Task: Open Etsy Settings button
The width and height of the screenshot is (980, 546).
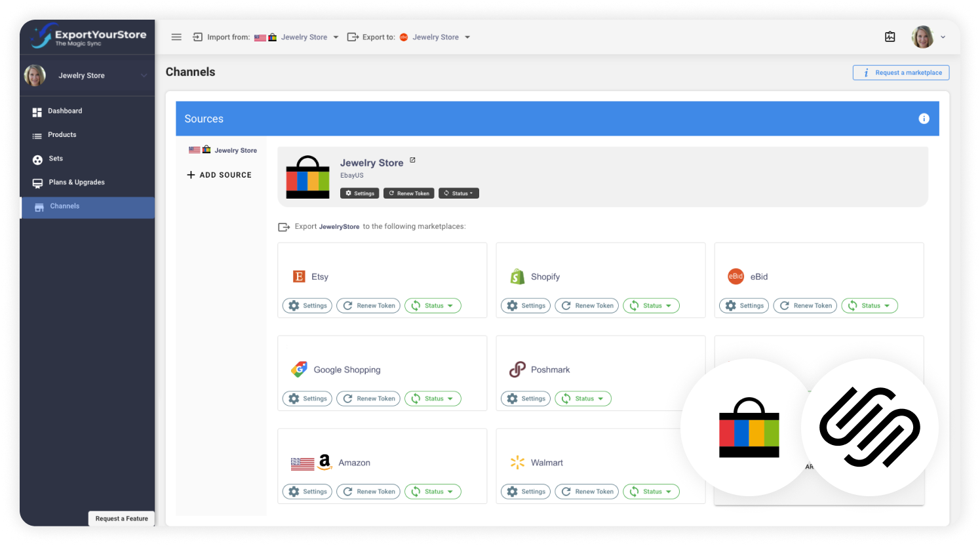Action: [307, 305]
